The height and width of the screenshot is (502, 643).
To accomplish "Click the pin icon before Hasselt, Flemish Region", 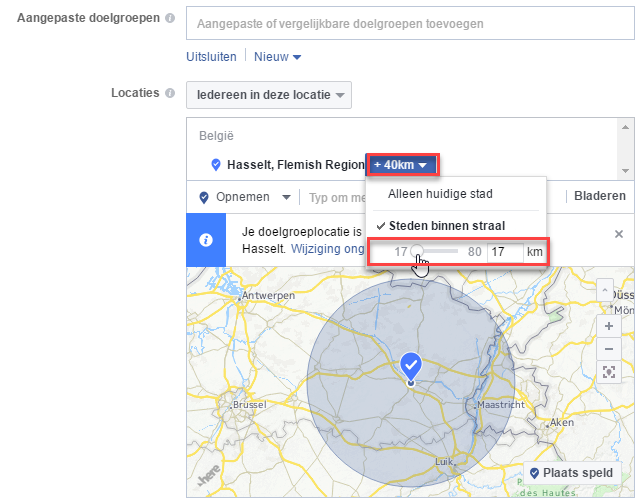I will pos(216,165).
